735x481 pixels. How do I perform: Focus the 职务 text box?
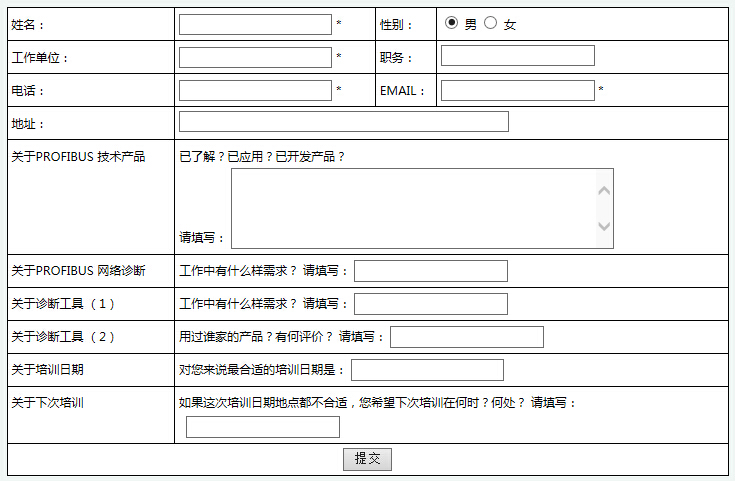517,56
